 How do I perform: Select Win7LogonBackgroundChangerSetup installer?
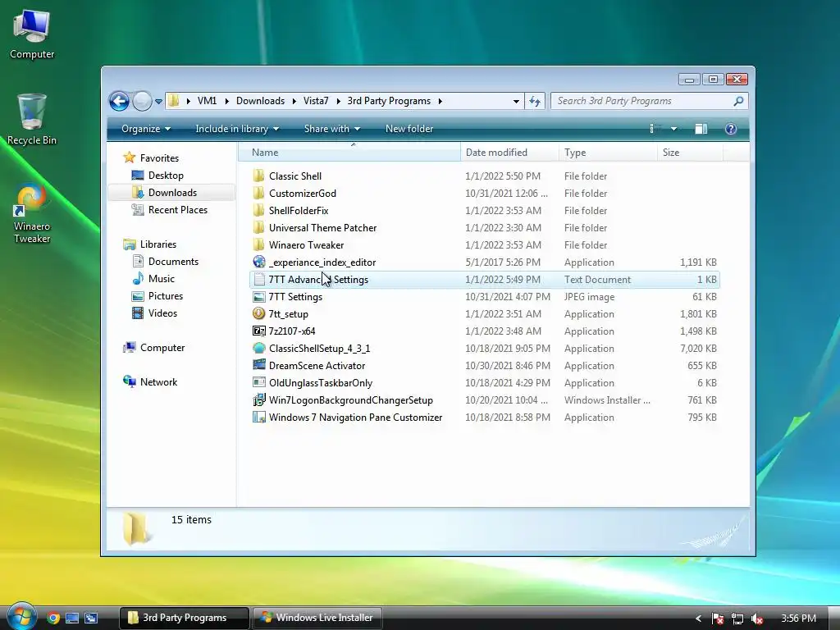click(485, 400)
